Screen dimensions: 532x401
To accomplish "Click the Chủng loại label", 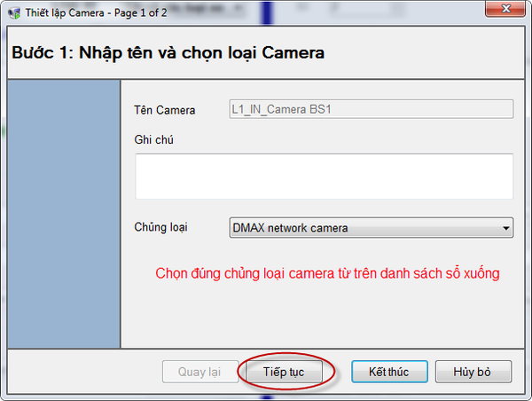I will pyautogui.click(x=160, y=227).
